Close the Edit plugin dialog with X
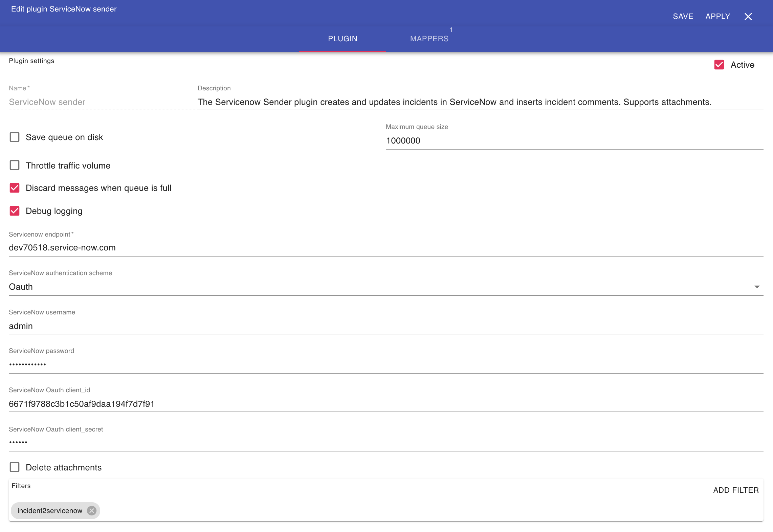The height and width of the screenshot is (532, 773). tap(748, 17)
